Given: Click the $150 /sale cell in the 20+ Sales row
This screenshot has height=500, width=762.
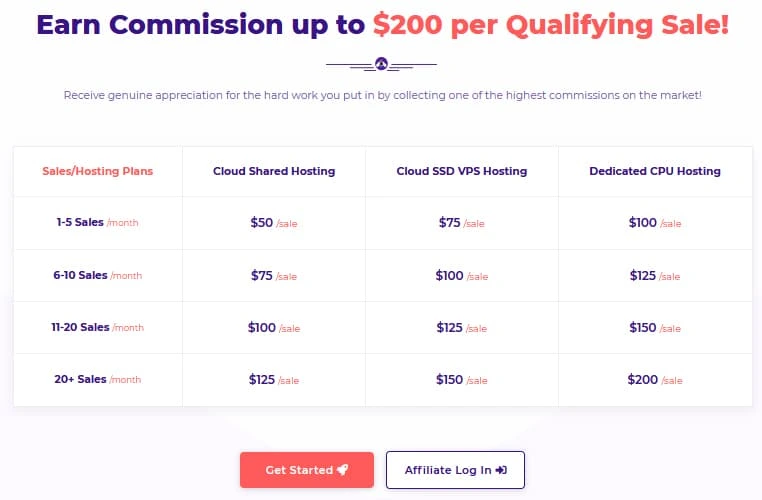Looking at the screenshot, I should tap(462, 379).
